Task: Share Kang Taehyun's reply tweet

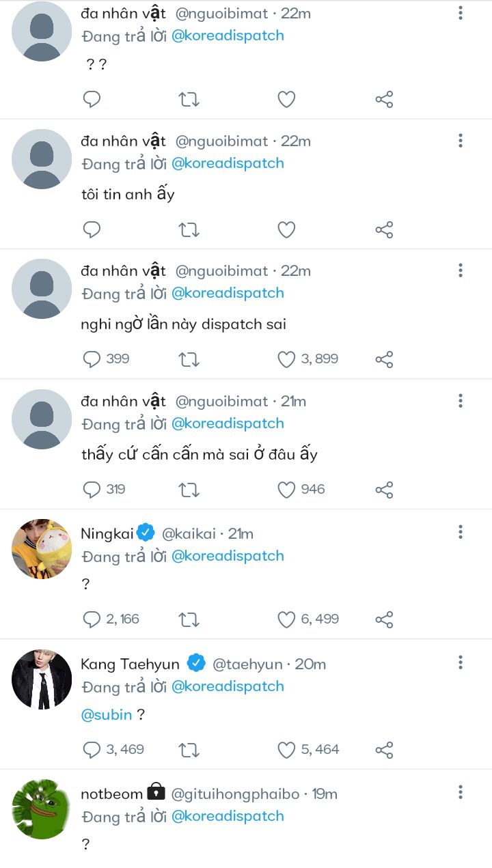Action: pos(384,750)
